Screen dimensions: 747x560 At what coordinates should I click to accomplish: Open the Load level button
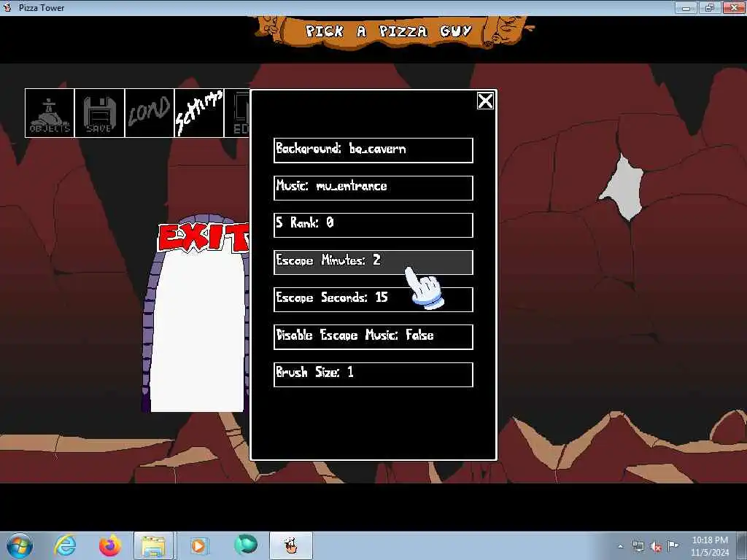[x=150, y=113]
